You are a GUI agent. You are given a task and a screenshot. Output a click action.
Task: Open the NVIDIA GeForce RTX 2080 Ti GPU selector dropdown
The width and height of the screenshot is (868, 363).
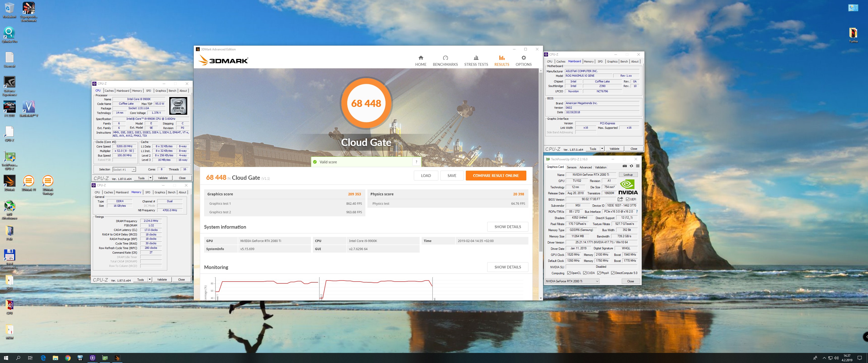(x=572, y=281)
